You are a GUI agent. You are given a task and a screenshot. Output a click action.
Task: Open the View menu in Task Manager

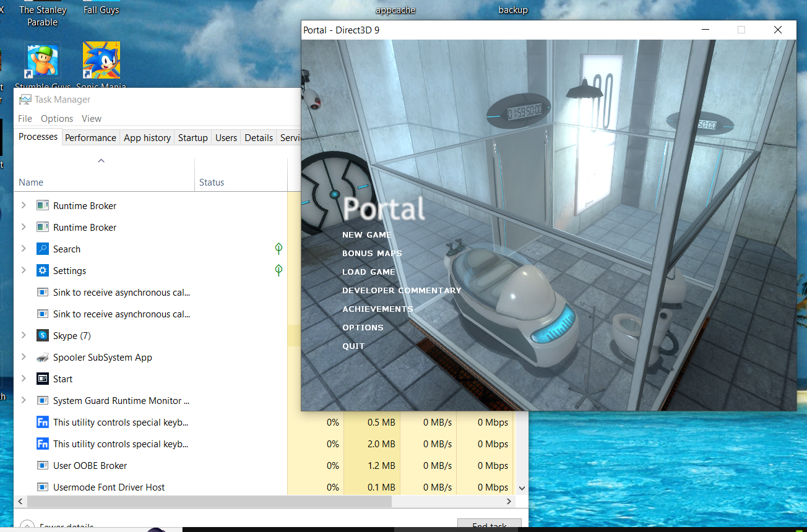pyautogui.click(x=92, y=119)
